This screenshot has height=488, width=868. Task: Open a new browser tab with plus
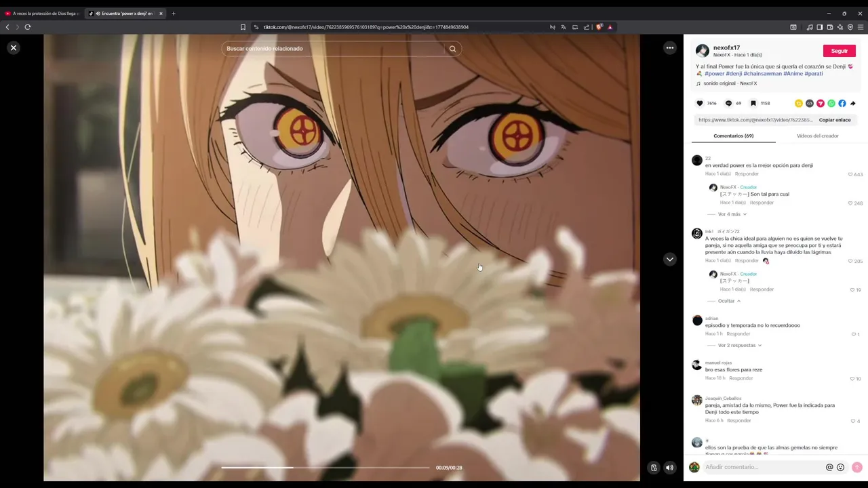pos(174,14)
